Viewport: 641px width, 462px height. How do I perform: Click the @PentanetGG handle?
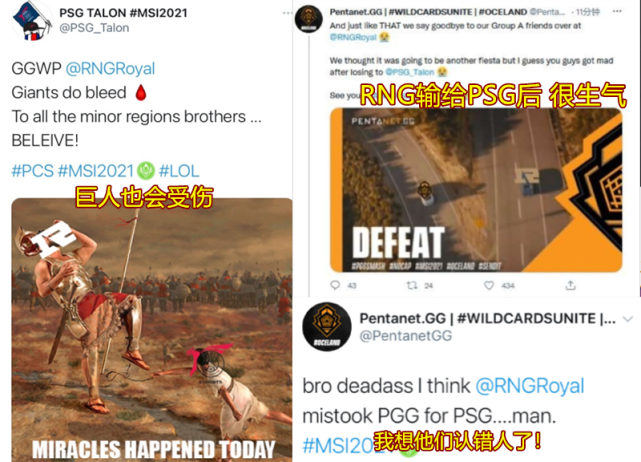point(406,336)
